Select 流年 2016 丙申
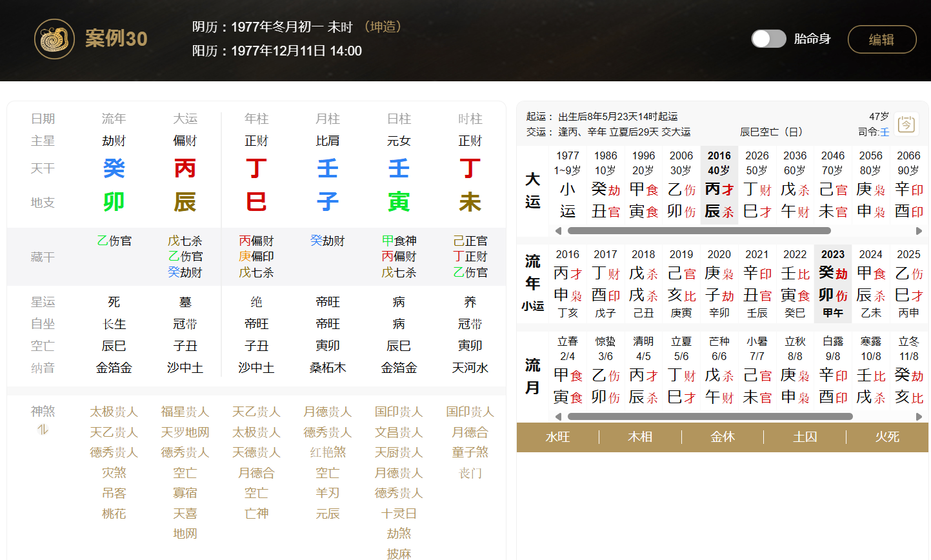The height and width of the screenshot is (560, 931). [x=568, y=283]
